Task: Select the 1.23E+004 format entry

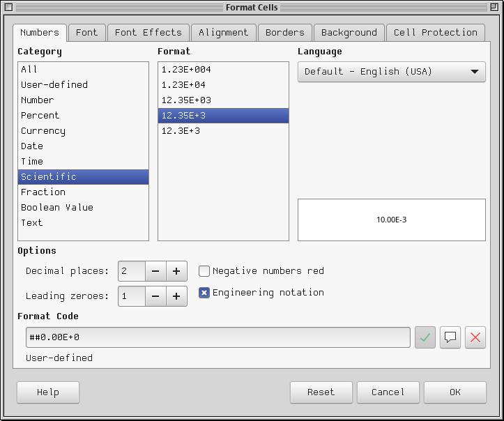Action: click(186, 70)
